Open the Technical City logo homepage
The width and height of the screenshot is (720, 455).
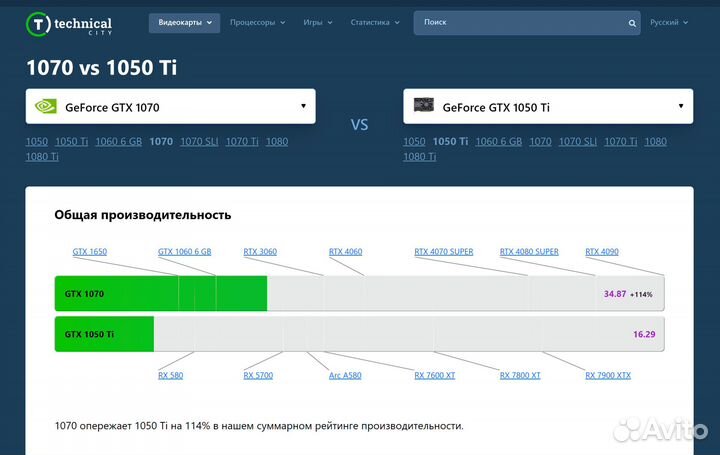tap(69, 24)
